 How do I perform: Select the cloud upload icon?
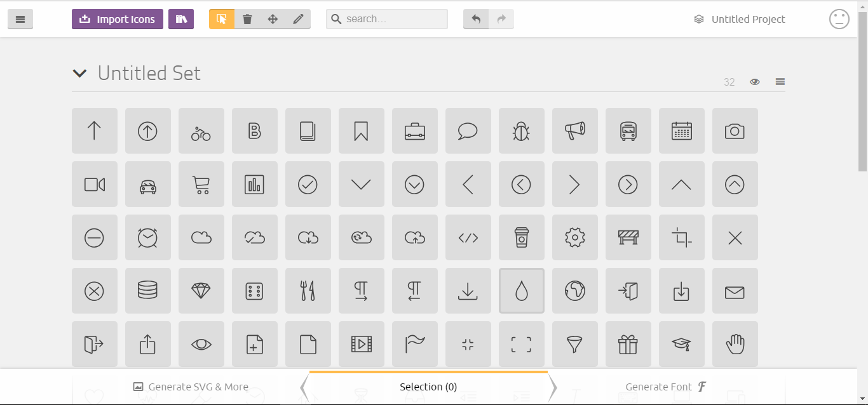point(415,237)
